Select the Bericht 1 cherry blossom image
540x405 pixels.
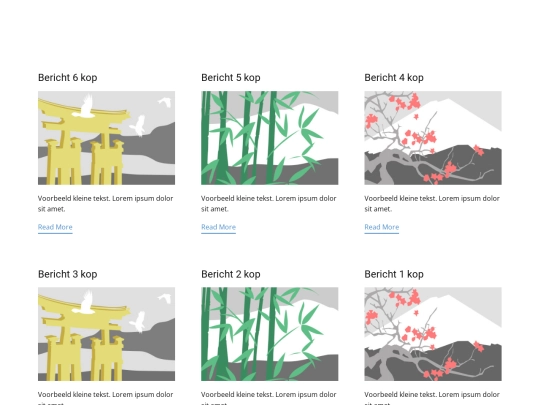click(433, 334)
